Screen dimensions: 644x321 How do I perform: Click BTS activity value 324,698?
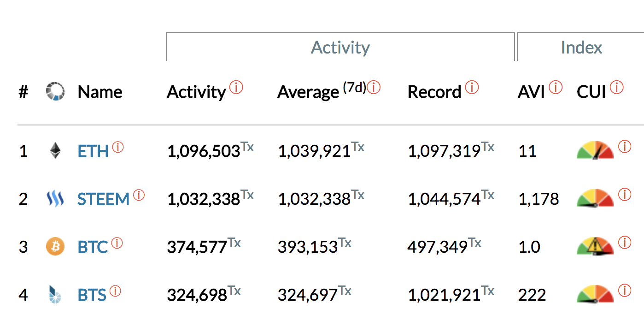(x=197, y=295)
